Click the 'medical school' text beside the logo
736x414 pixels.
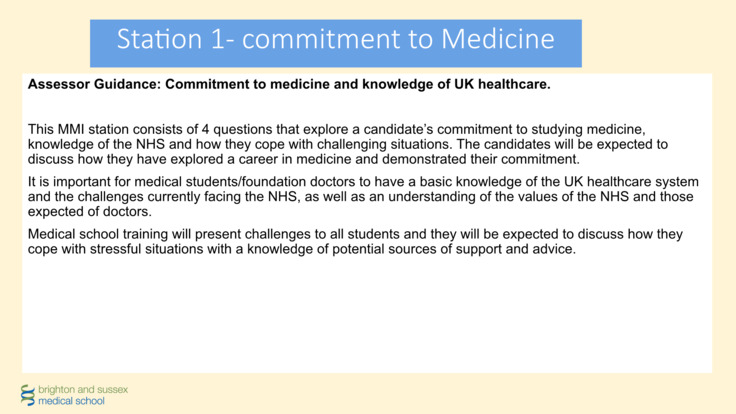pos(70,401)
